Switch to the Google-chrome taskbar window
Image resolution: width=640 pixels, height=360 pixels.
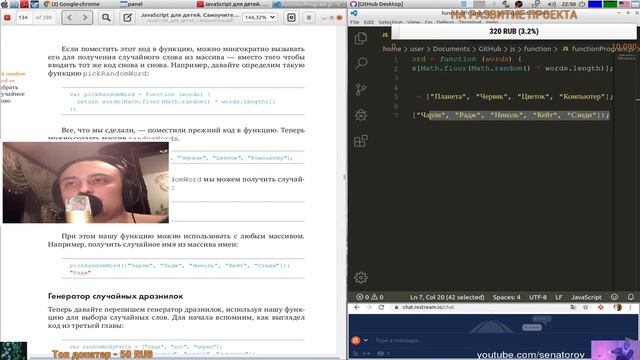(x=71, y=4)
